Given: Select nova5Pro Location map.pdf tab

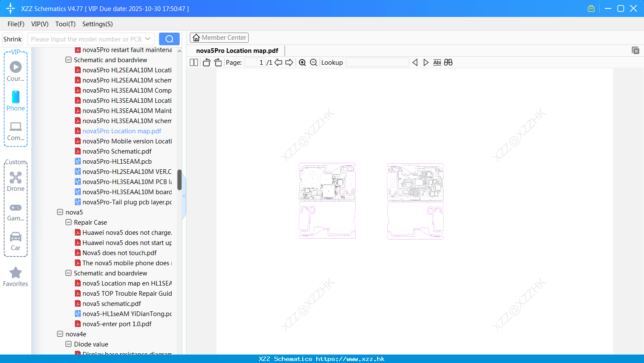Looking at the screenshot, I should [x=237, y=51].
